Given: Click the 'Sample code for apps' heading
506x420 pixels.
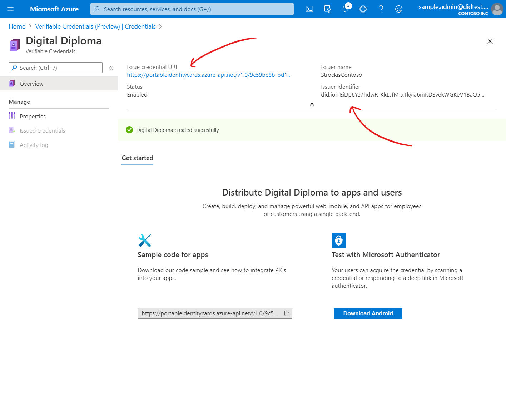Looking at the screenshot, I should pyautogui.click(x=173, y=255).
